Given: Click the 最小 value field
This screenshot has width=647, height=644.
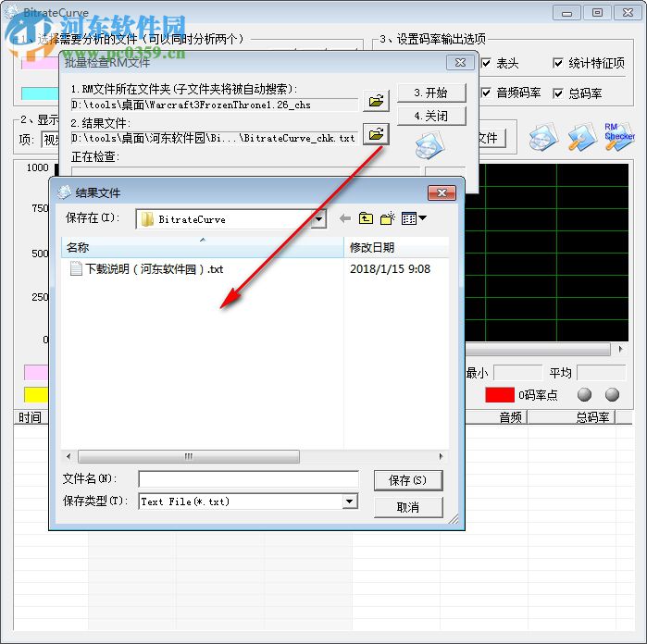Looking at the screenshot, I should pos(517,373).
